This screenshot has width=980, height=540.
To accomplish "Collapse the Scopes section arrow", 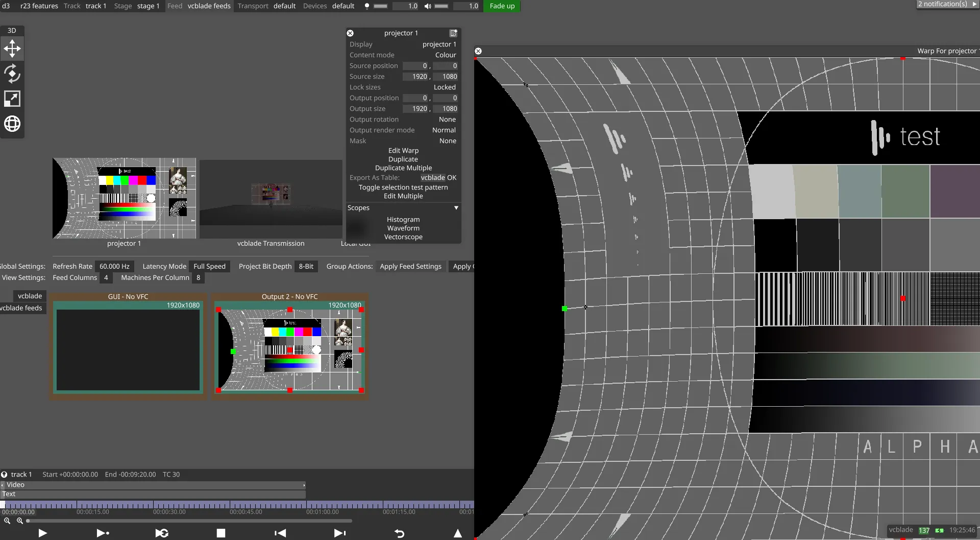I will coord(456,208).
